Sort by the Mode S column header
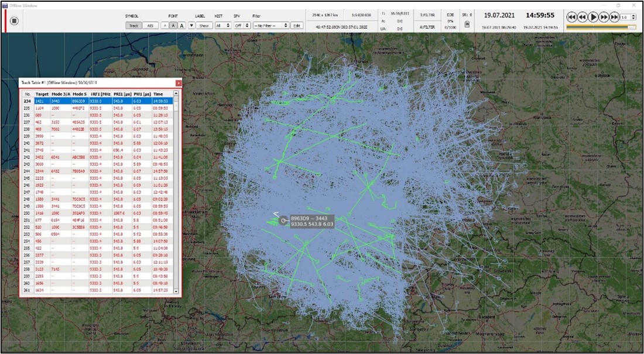Image resolution: width=644 pixels, height=354 pixels. click(80, 94)
